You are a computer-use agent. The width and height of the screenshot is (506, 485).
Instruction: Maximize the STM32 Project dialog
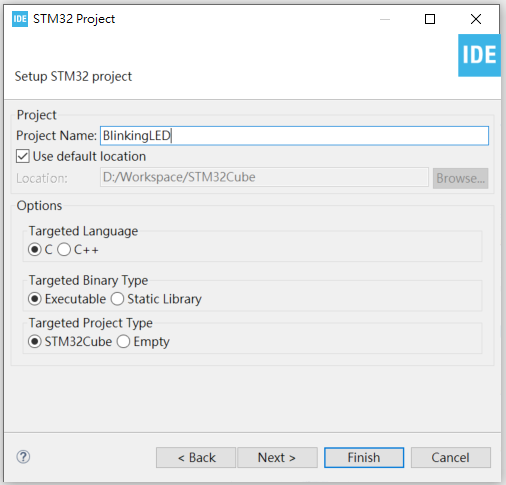pyautogui.click(x=430, y=19)
